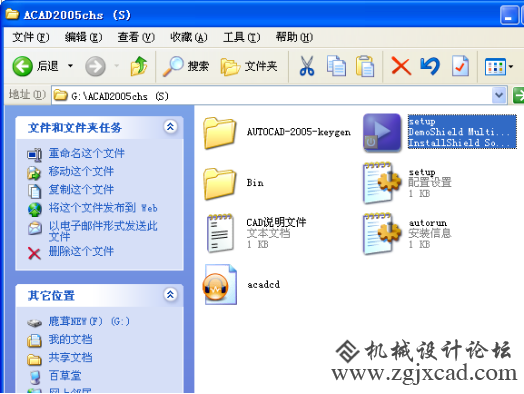Open the Search magnifier tool
This screenshot has width=524, height=394.
click(186, 66)
